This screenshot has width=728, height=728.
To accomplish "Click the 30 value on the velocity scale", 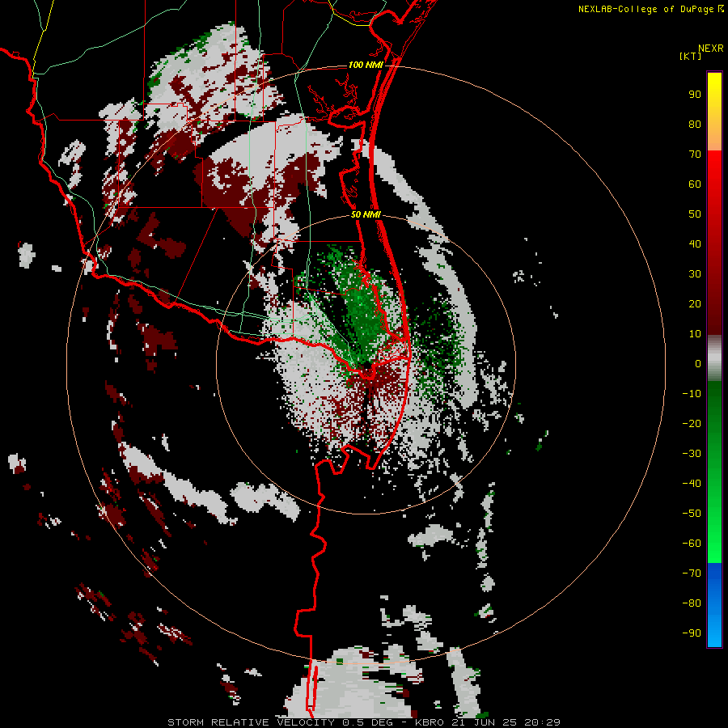I will (695, 274).
